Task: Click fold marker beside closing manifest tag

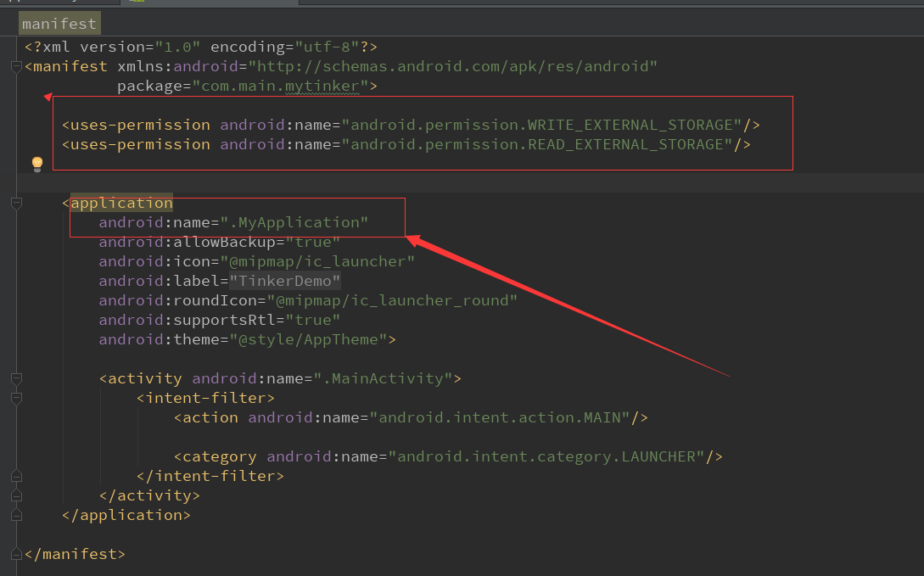Action: tap(16, 554)
